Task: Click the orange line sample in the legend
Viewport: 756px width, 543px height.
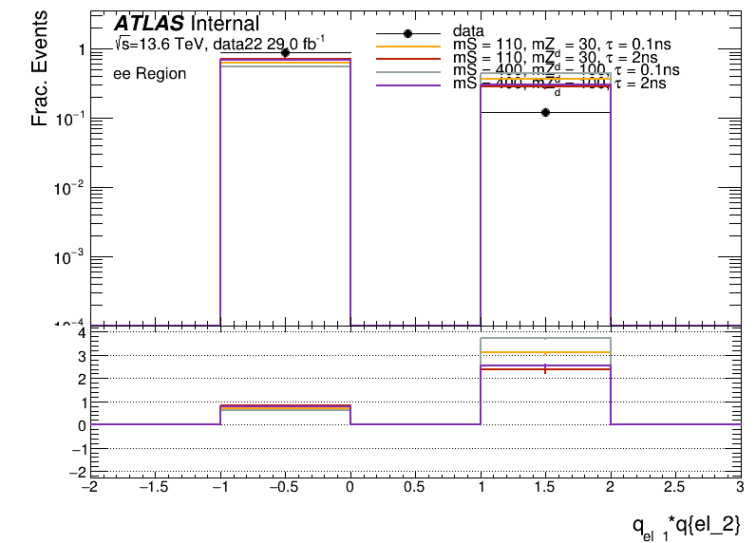Action: 407,46
